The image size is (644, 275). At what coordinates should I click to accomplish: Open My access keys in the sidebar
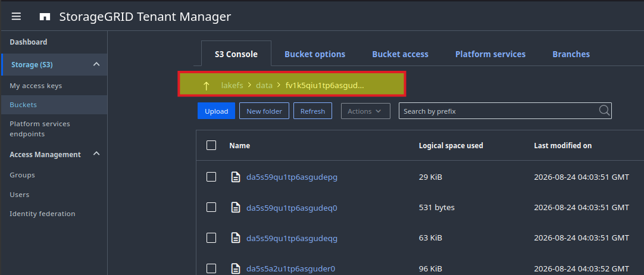36,86
